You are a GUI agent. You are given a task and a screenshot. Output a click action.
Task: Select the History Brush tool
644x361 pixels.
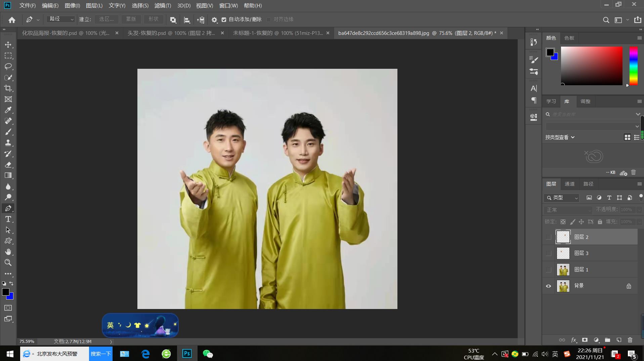[8, 154]
